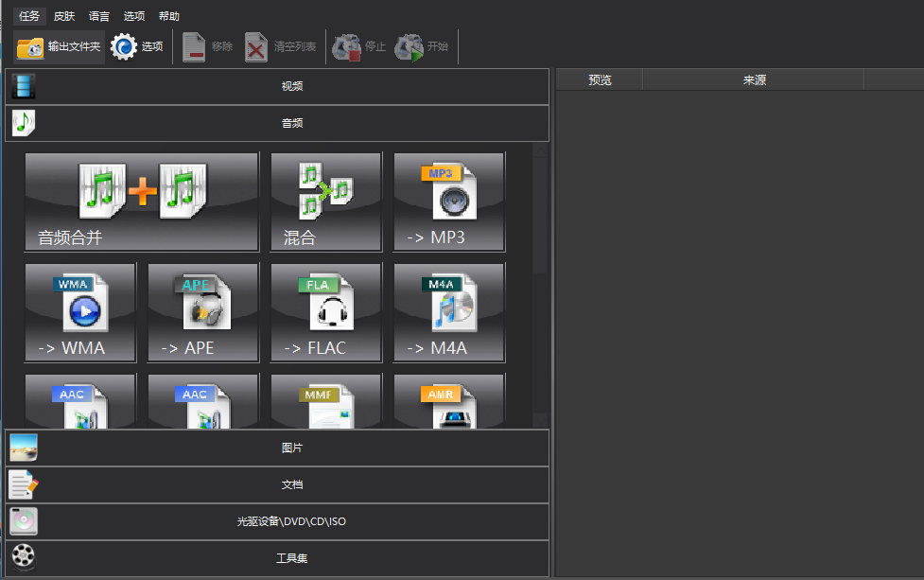Image resolution: width=924 pixels, height=580 pixels.
Task: Expand the 工具集 (toolset) section
Action: coord(291,558)
